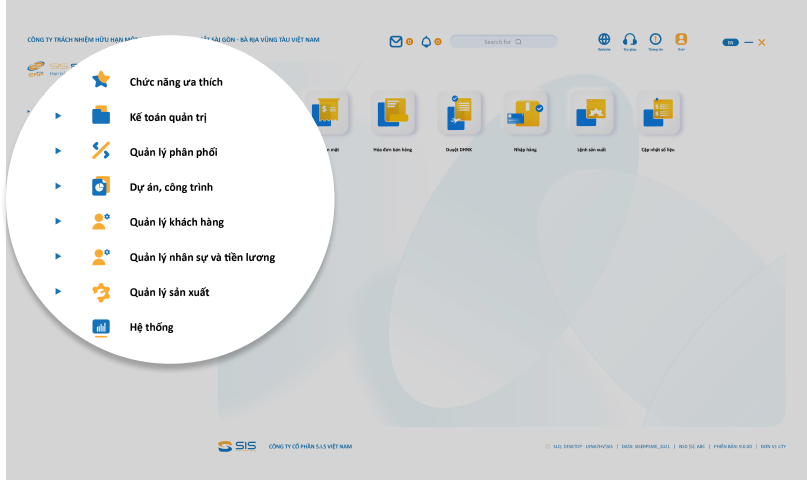Image resolution: width=807 pixels, height=481 pixels.
Task: Toggle the EN language switch
Action: tap(730, 42)
